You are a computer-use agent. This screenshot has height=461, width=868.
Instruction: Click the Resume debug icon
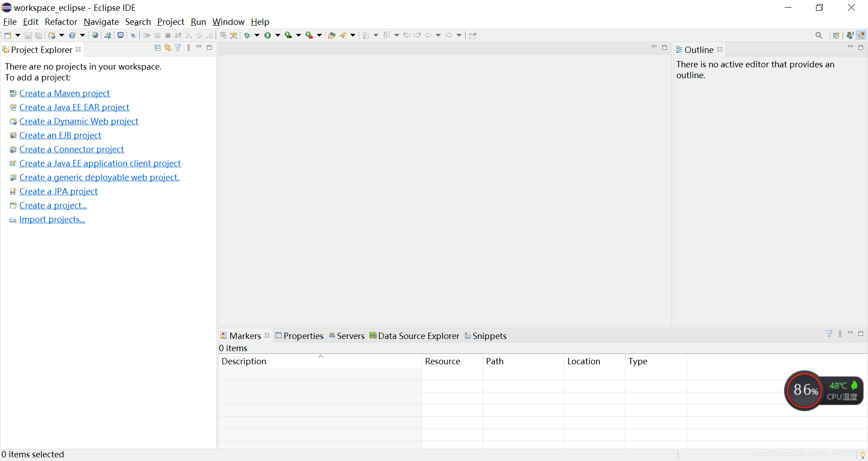coord(147,35)
